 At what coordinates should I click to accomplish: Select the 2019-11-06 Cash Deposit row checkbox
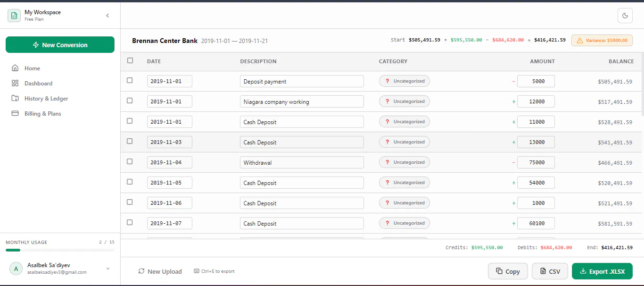tap(130, 202)
